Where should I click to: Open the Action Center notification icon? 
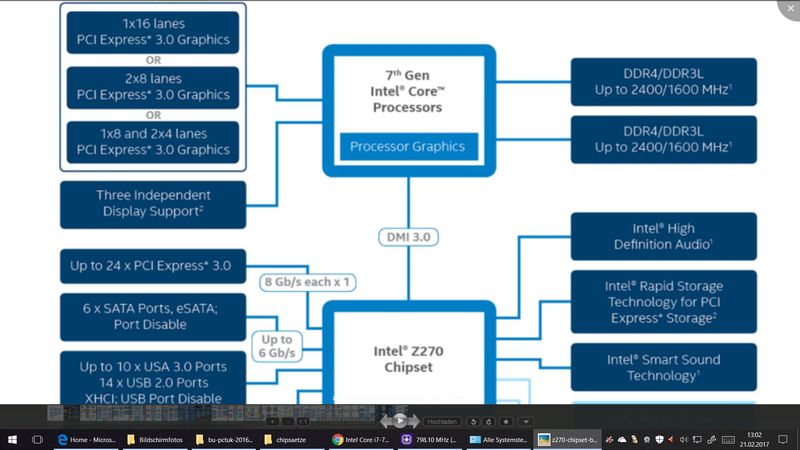783,439
